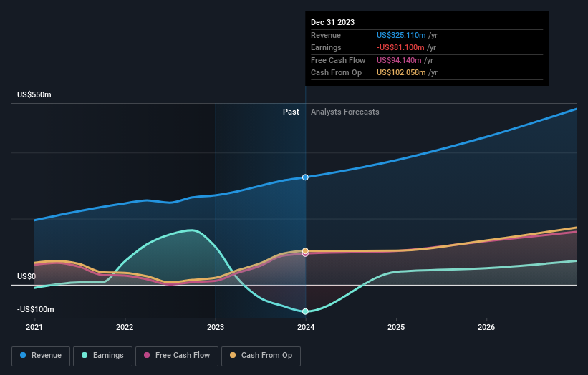Click the Free Cash Flow label in tooltip

338,60
